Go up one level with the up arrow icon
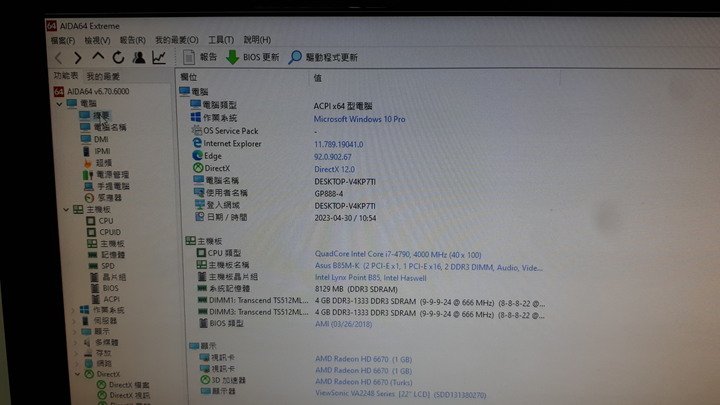Screen dimensions: 720x405 coord(98,57)
